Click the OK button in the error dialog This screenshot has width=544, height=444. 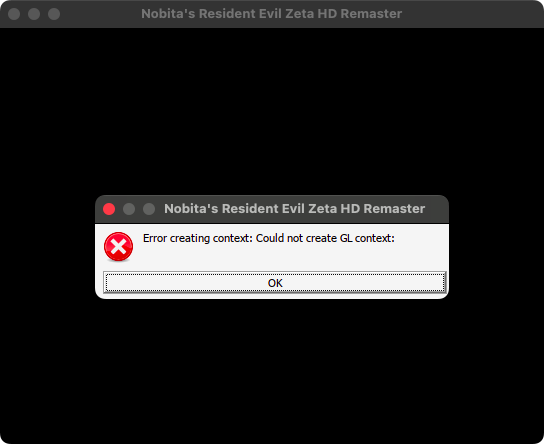coord(275,282)
